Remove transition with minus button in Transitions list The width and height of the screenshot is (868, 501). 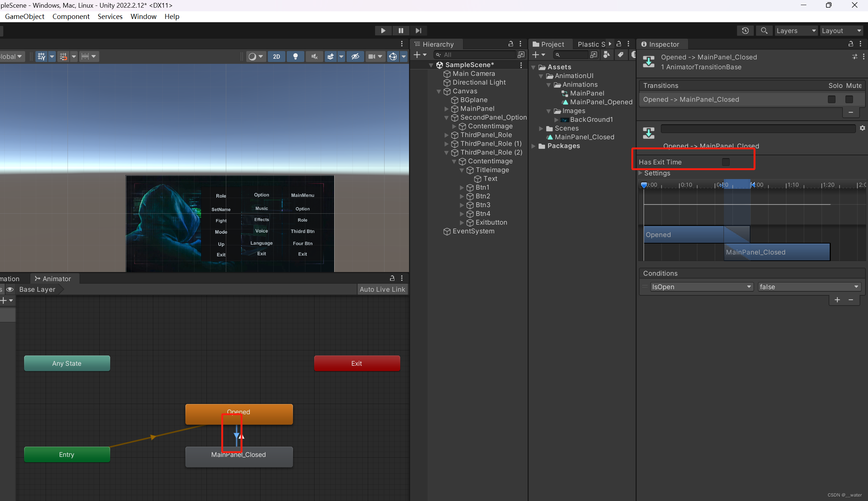pyautogui.click(x=851, y=112)
